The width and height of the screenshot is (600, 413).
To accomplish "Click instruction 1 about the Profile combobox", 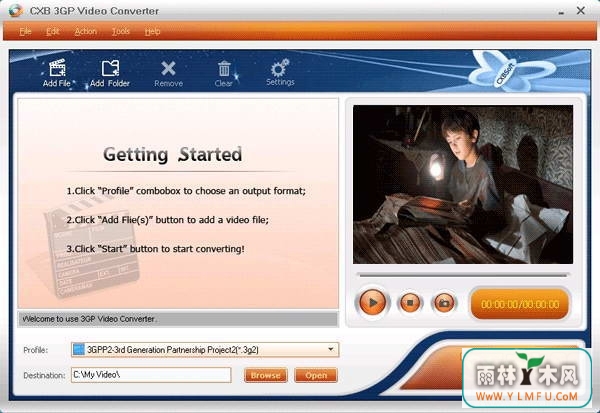I will point(186,191).
